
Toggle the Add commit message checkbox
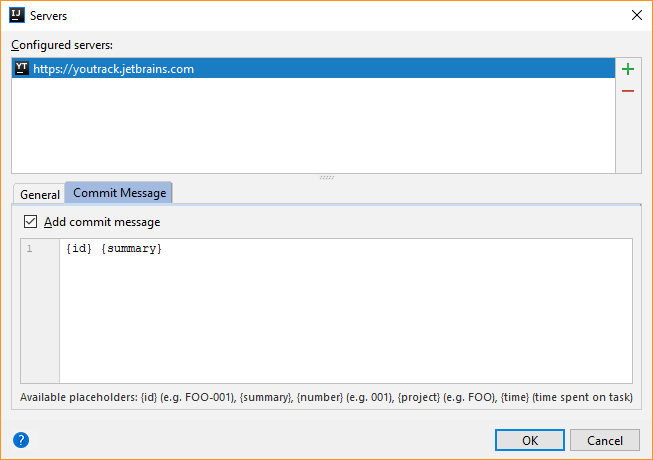point(30,222)
